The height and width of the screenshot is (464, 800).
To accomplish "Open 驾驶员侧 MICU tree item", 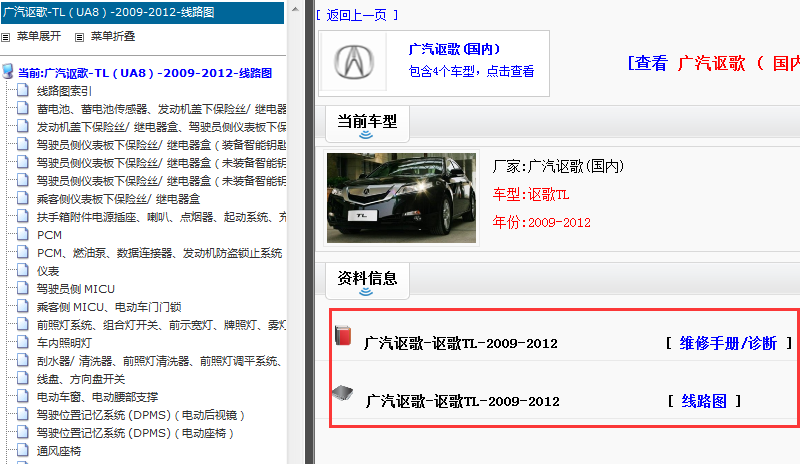I will pos(76,289).
